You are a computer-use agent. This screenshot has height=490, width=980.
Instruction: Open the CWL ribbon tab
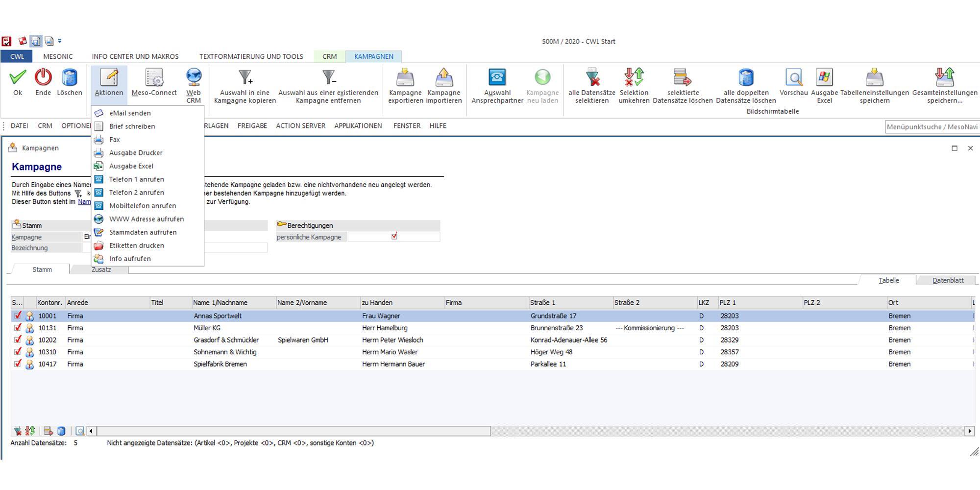pyautogui.click(x=17, y=56)
